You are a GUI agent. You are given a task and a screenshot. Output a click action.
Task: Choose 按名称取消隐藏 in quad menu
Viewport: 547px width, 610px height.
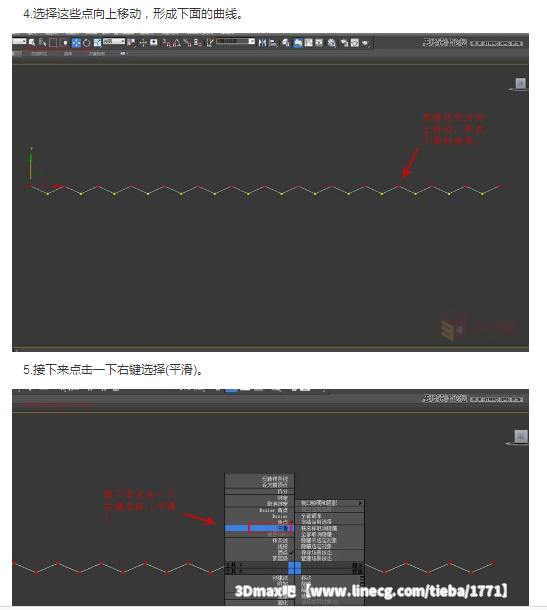tap(319, 528)
